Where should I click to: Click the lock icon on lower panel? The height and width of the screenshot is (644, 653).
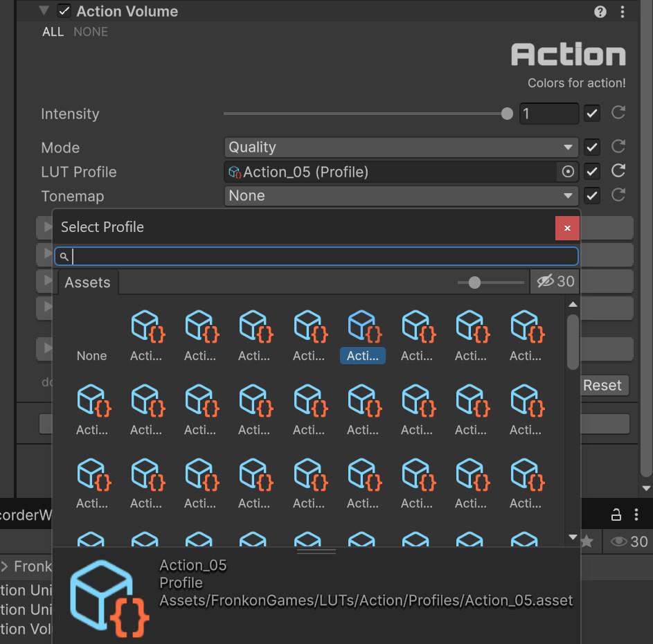click(x=616, y=515)
